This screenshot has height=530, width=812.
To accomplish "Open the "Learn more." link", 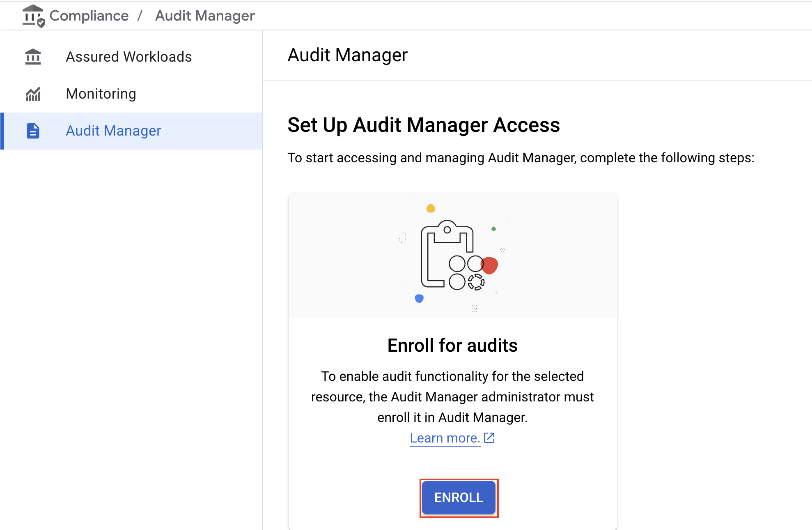I will (445, 438).
